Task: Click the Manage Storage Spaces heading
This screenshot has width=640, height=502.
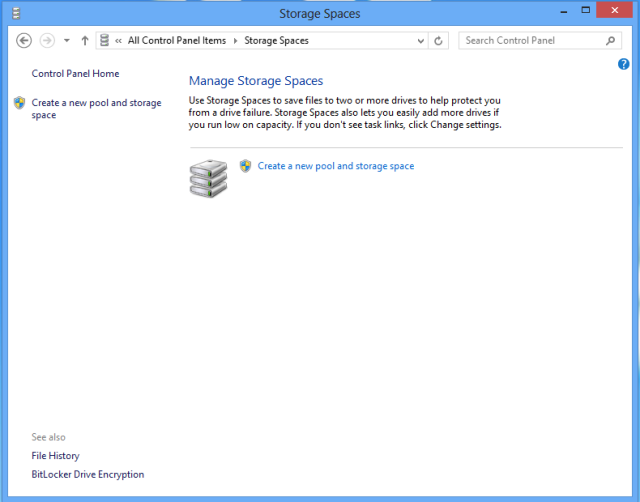Action: coord(256,81)
